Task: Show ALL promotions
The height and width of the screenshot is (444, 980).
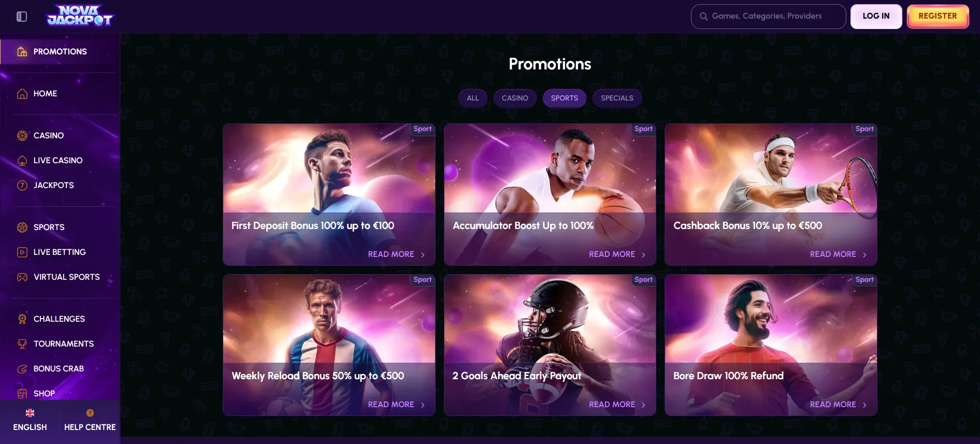Action: click(x=472, y=98)
